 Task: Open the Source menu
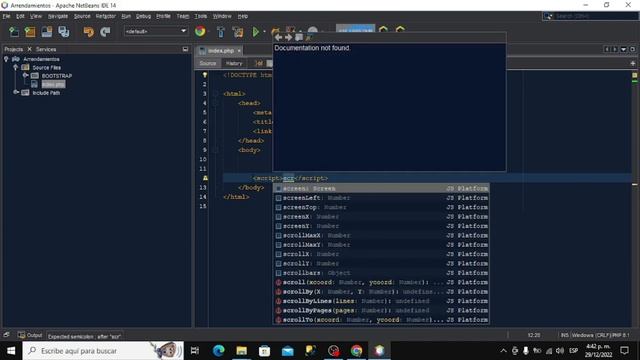[x=82, y=16]
